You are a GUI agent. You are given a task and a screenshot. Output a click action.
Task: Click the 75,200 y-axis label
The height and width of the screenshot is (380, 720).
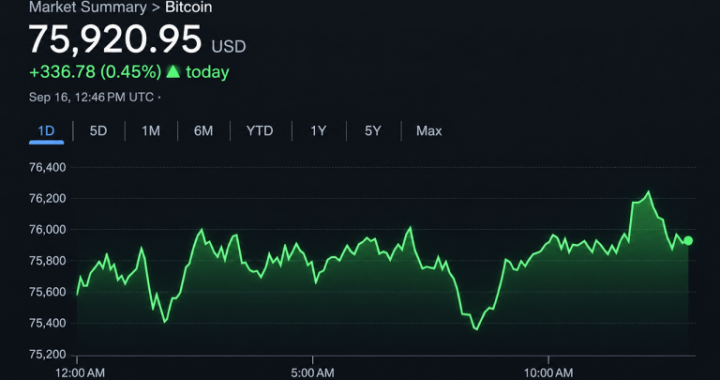47,354
